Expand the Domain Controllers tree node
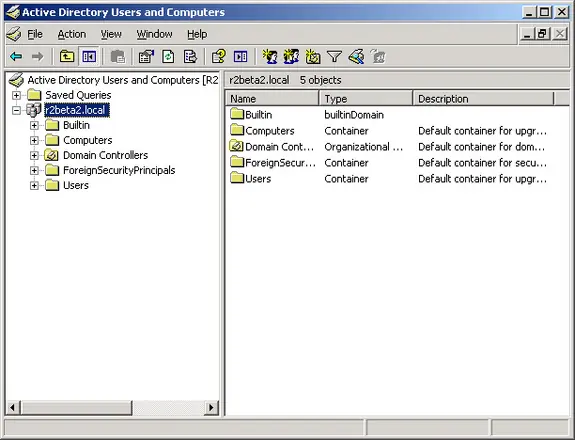This screenshot has height=440, width=575. 34,155
